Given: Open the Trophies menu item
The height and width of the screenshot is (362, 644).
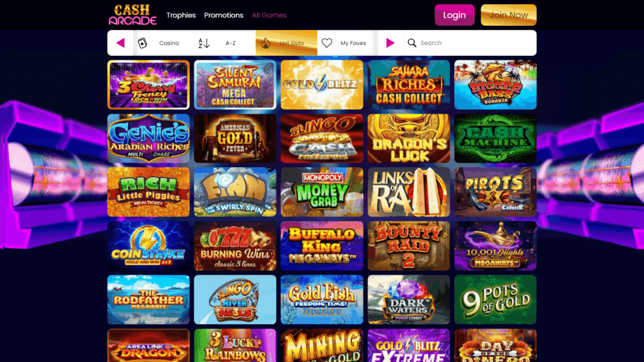Looking at the screenshot, I should pos(181,15).
